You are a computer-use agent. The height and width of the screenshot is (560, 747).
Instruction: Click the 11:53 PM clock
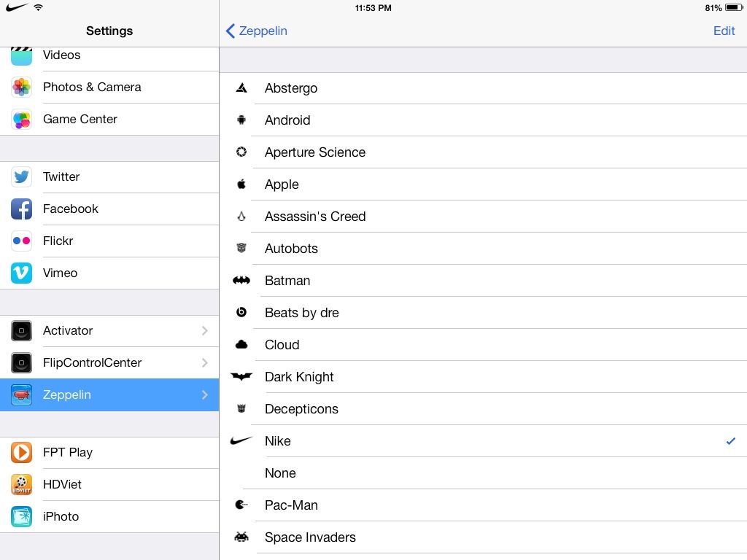[373, 7]
